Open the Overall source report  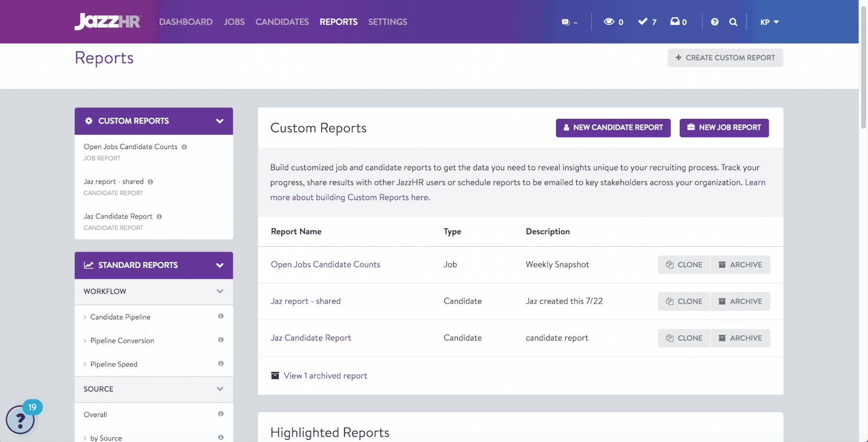pos(95,415)
